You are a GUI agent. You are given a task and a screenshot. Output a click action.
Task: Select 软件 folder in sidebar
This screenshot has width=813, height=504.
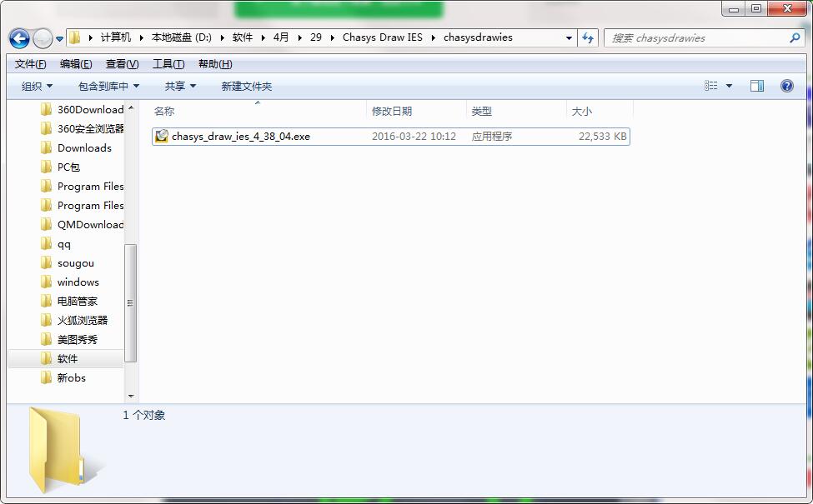pos(66,358)
